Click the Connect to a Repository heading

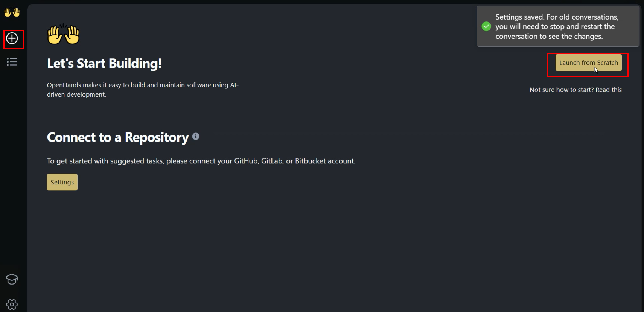118,137
